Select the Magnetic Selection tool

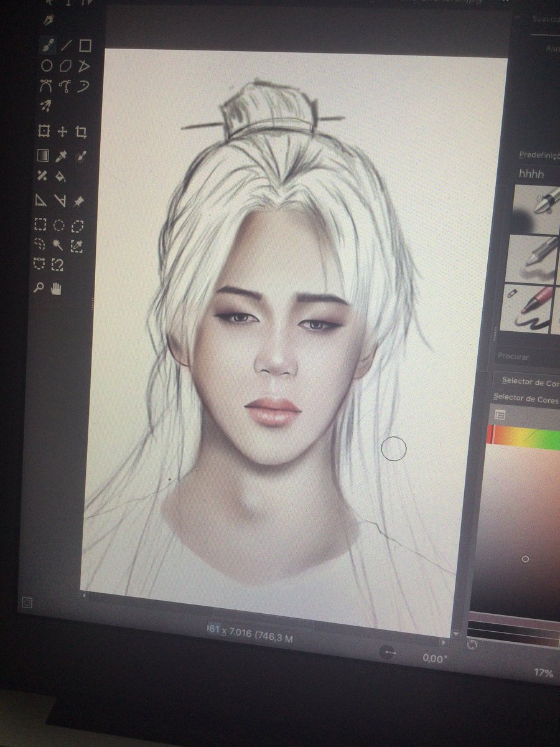tap(57, 265)
